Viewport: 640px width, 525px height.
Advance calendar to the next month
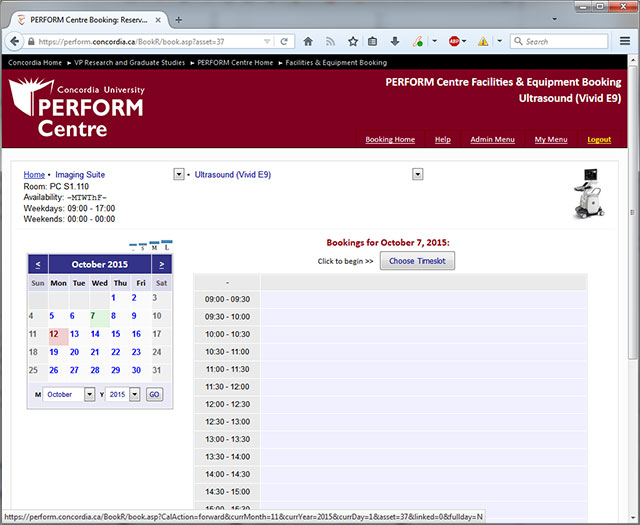(161, 264)
